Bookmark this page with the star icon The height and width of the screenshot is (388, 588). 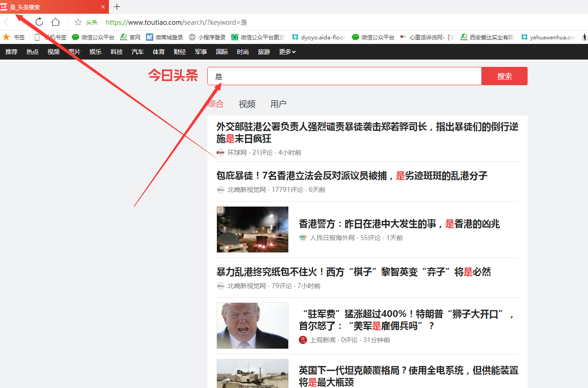pos(78,22)
